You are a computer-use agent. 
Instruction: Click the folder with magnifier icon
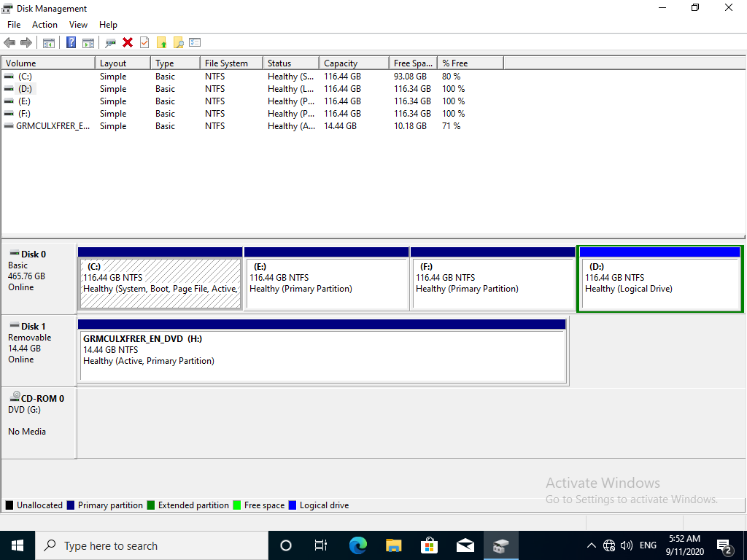178,43
